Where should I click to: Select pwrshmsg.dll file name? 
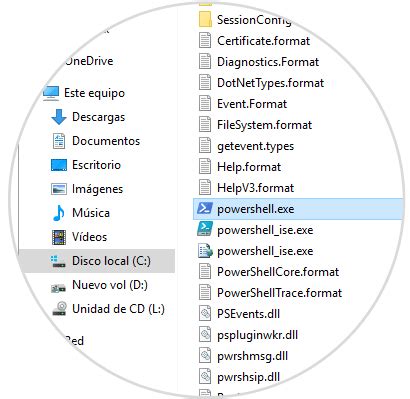(252, 356)
